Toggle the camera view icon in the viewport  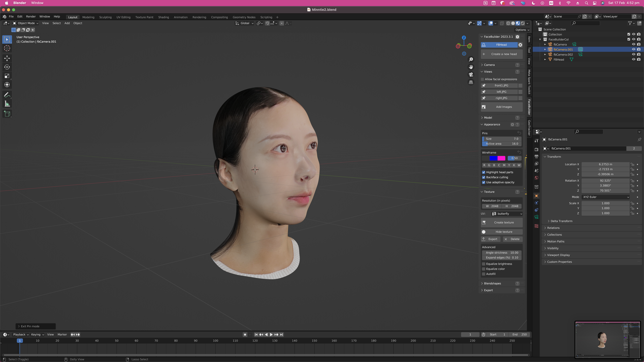[x=471, y=75]
